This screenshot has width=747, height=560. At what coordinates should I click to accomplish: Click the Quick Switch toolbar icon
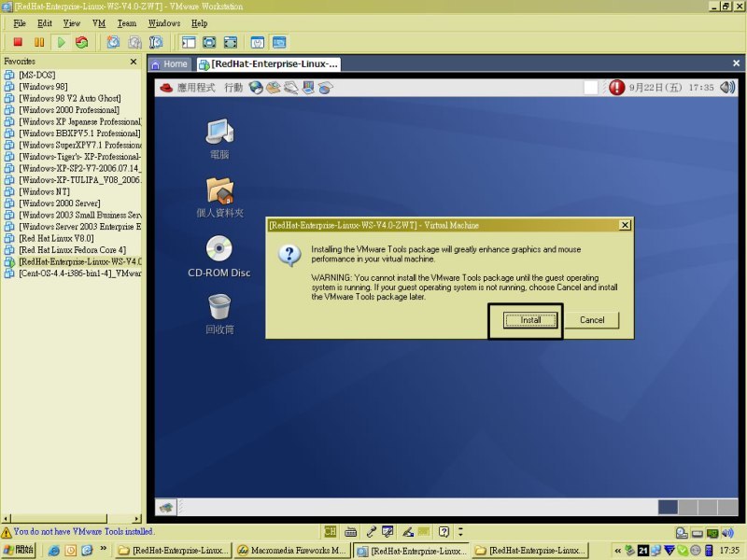tap(231, 42)
